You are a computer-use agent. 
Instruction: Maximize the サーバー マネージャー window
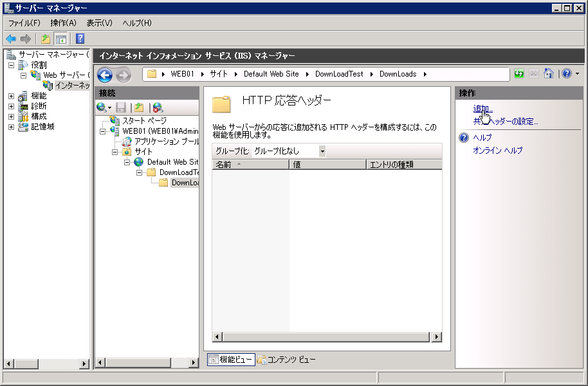[x=567, y=8]
